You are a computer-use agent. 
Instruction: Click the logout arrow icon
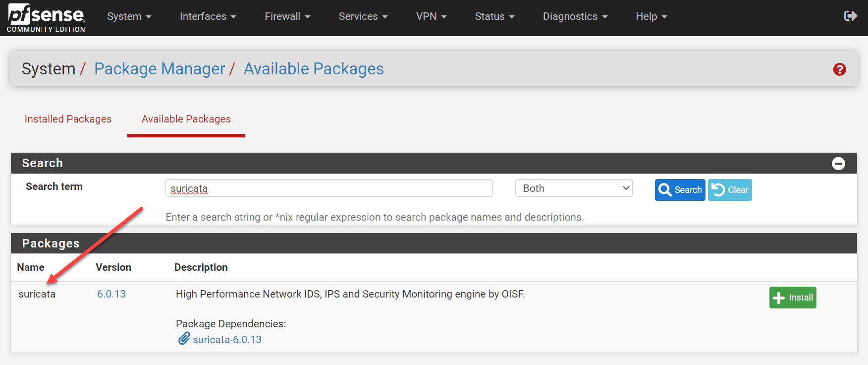coord(850,16)
